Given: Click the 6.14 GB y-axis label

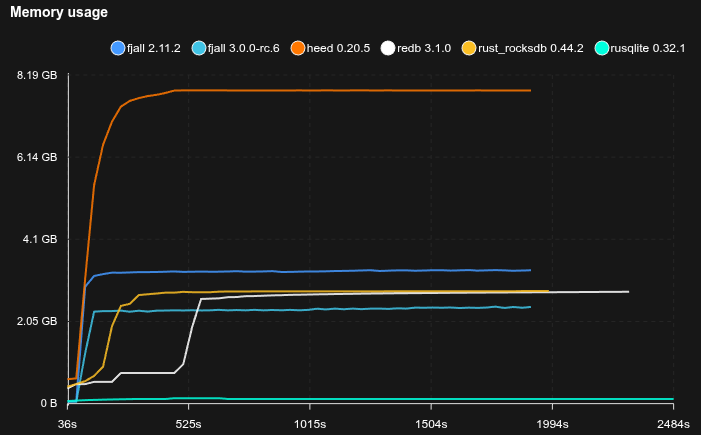Looking at the screenshot, I should [x=37, y=157].
